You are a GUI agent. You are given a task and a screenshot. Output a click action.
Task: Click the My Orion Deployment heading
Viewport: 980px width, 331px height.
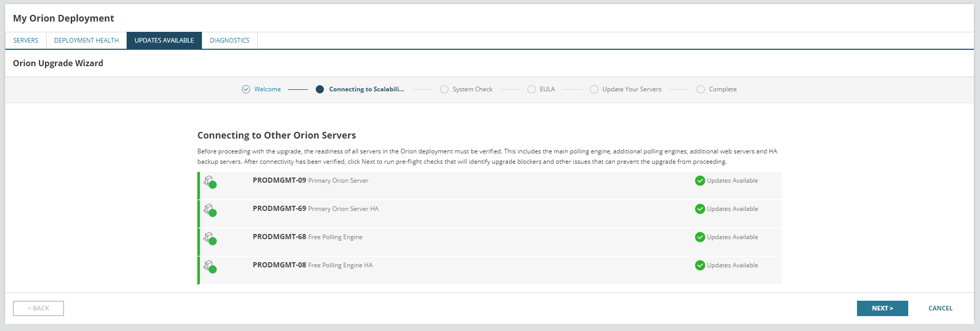tap(64, 18)
